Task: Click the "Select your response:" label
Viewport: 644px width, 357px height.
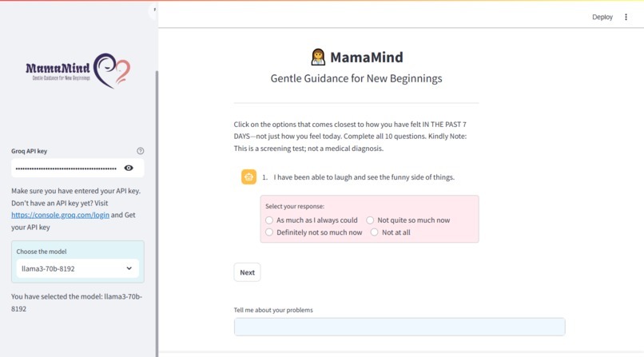Action: pyautogui.click(x=295, y=206)
